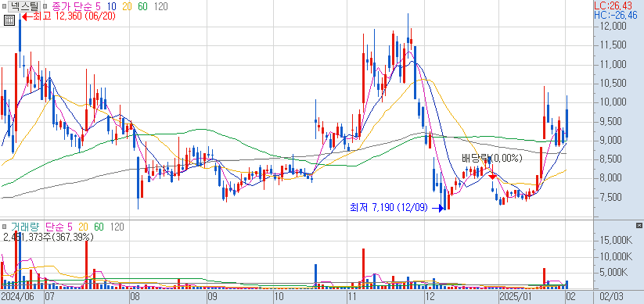Click square marker before 거래량 legend
This screenshot has height=304, width=644.
tap(4, 227)
